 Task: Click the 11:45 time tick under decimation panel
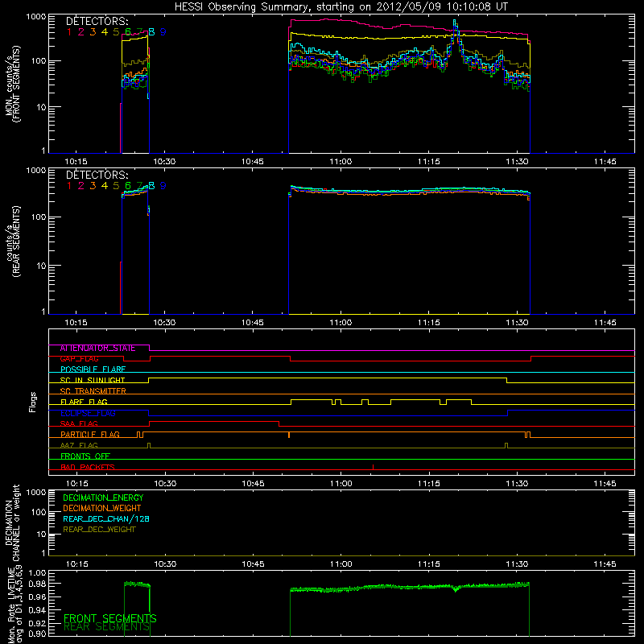click(x=605, y=564)
